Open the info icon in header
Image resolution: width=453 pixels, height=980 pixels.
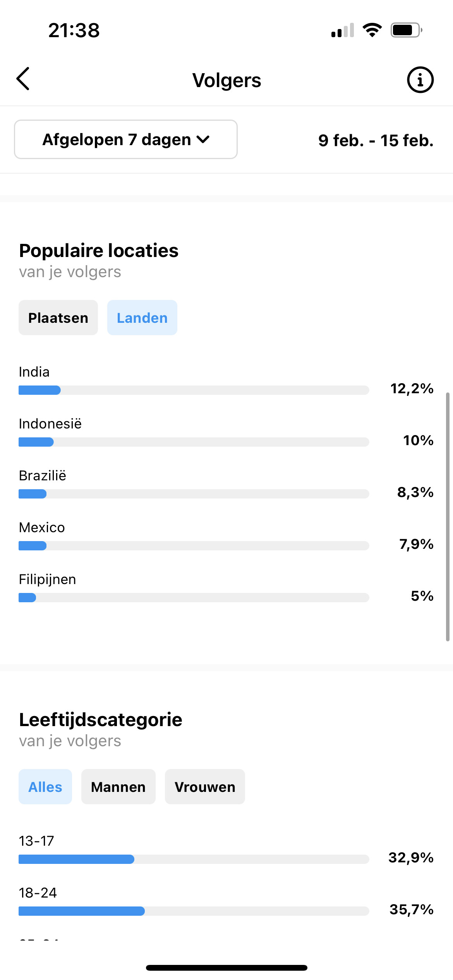420,80
